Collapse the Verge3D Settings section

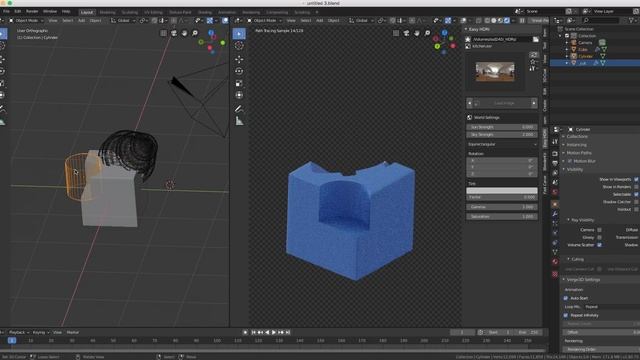tap(564, 280)
